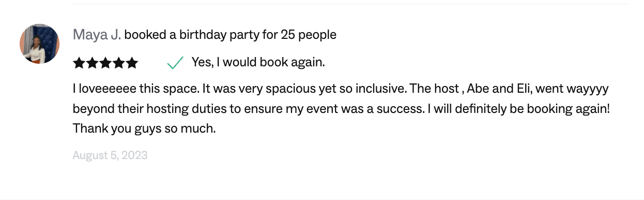Click the line starting "I loveeeeee this space"
644x200 pixels.
[341, 89]
